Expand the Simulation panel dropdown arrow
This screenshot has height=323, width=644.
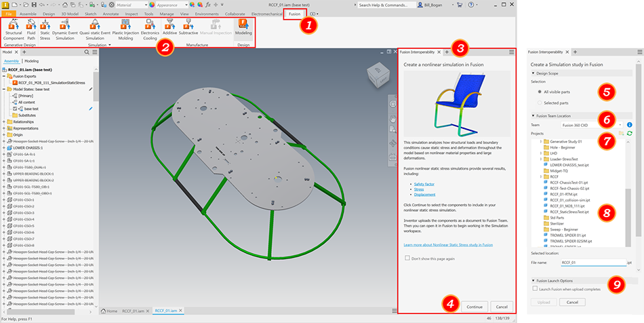coord(110,45)
